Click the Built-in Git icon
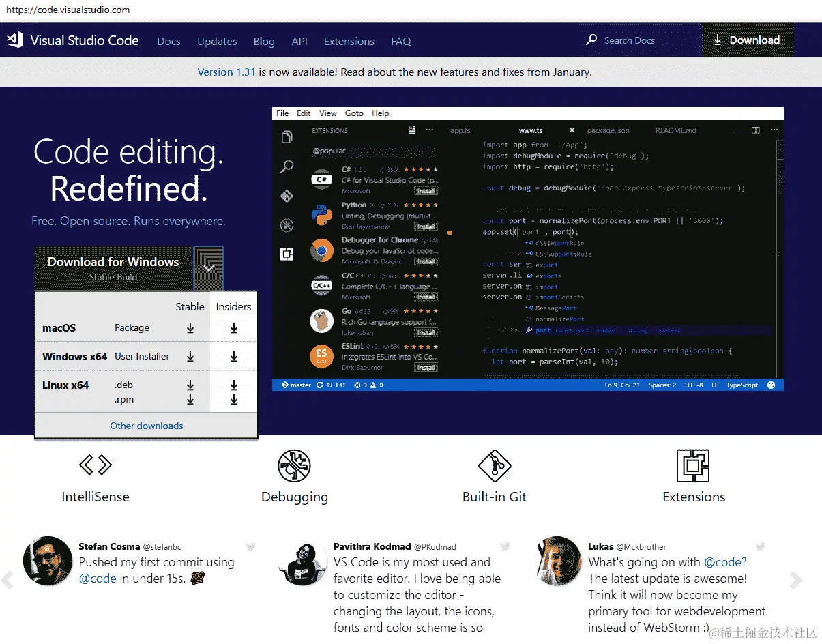Viewport: 822px width, 644px height. click(495, 466)
